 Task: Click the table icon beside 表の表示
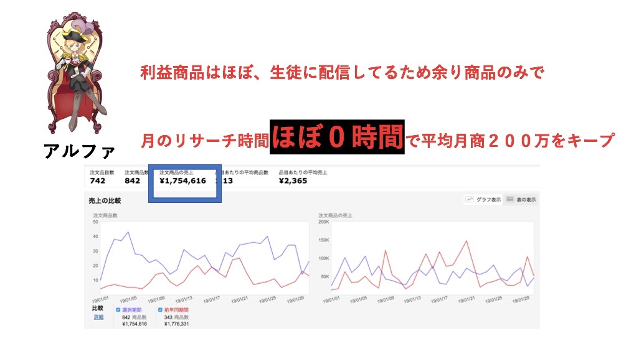click(x=509, y=200)
